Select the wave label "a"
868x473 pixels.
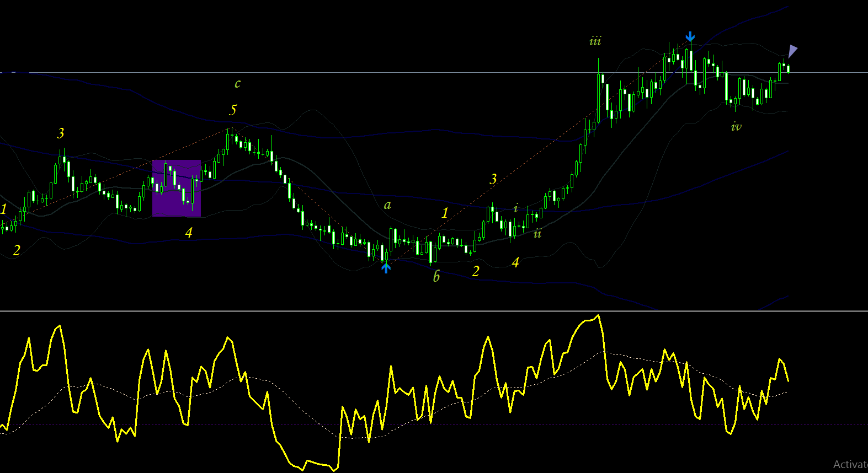coord(387,205)
